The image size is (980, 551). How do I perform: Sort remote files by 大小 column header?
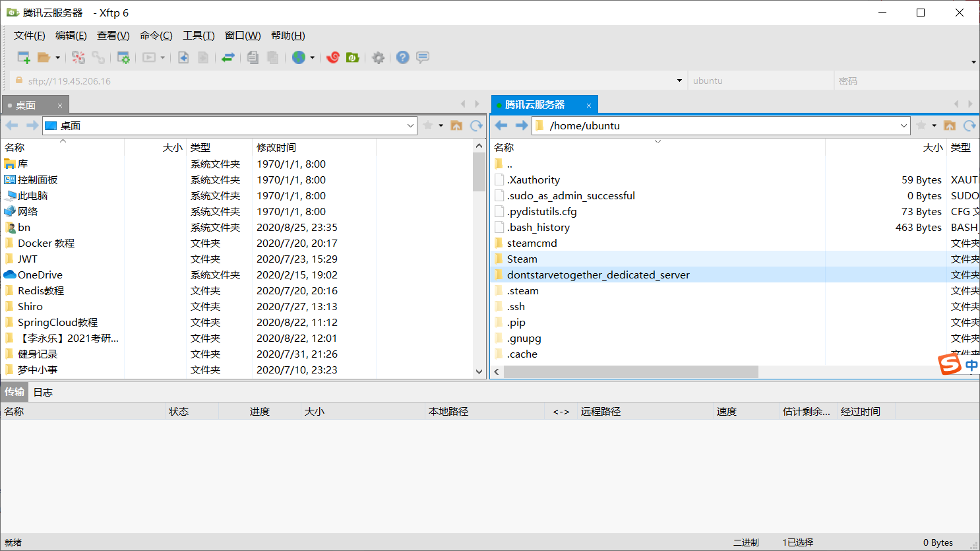click(886, 147)
